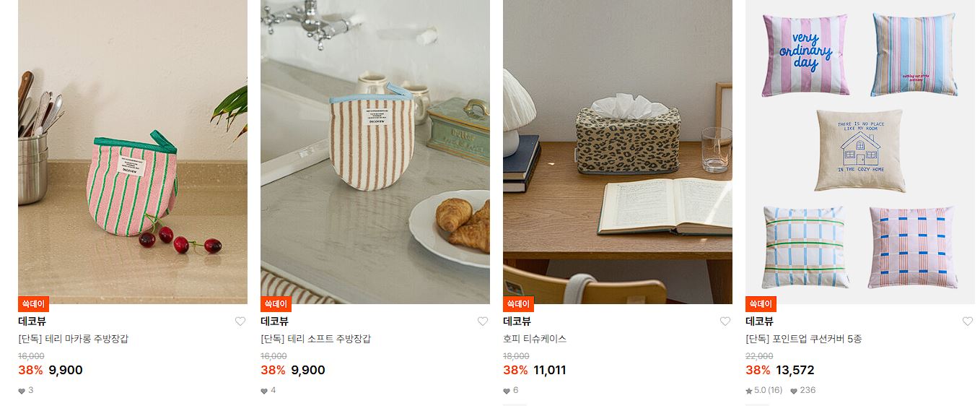
Task: Open the pink green striped mitt photo
Action: pos(133,152)
